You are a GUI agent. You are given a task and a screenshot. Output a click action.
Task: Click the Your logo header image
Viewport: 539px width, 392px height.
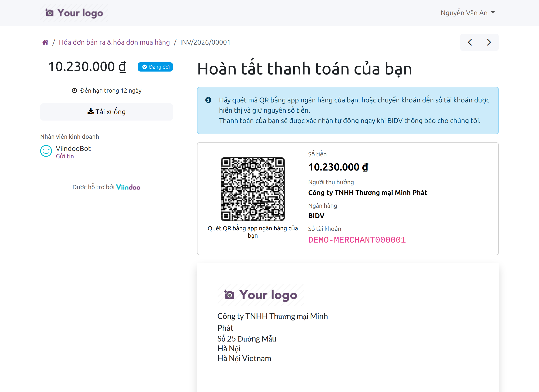(x=74, y=13)
